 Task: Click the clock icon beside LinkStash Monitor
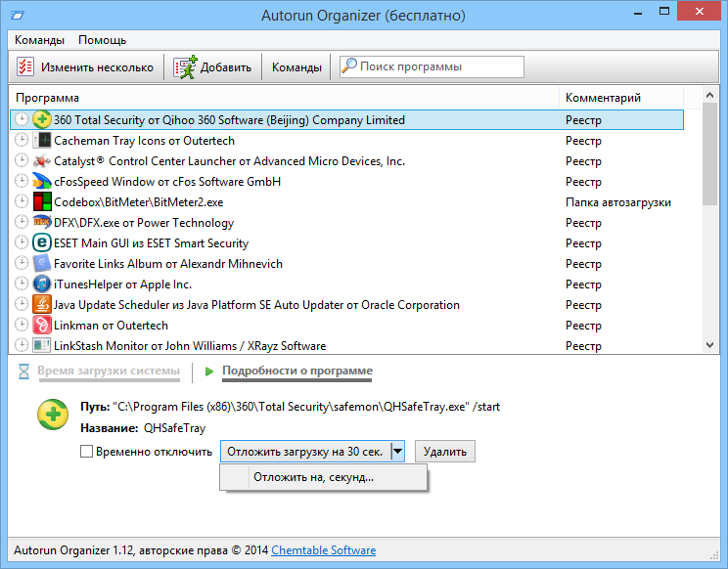click(22, 344)
